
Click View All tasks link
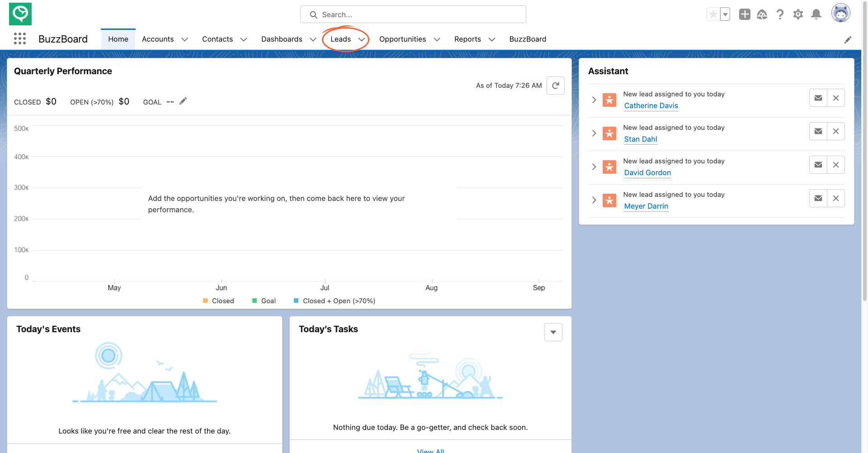[x=430, y=451]
